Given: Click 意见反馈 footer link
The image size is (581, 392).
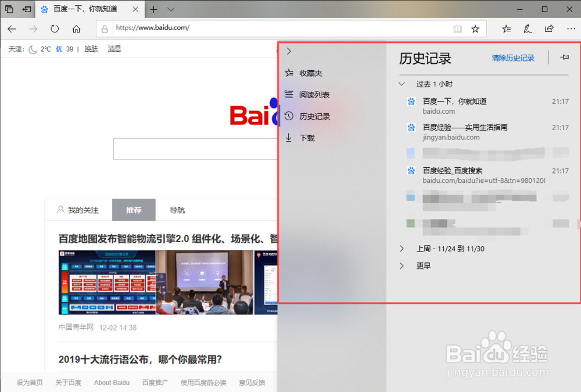Looking at the screenshot, I should (252, 382).
